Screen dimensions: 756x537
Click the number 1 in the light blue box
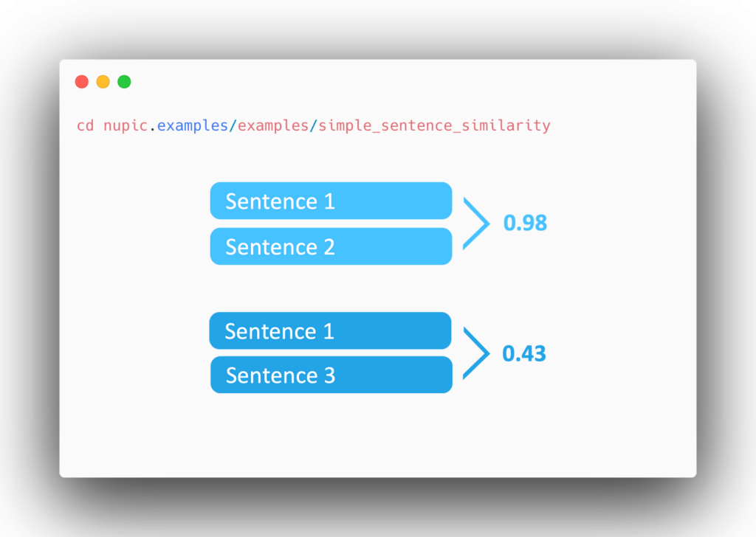330,201
